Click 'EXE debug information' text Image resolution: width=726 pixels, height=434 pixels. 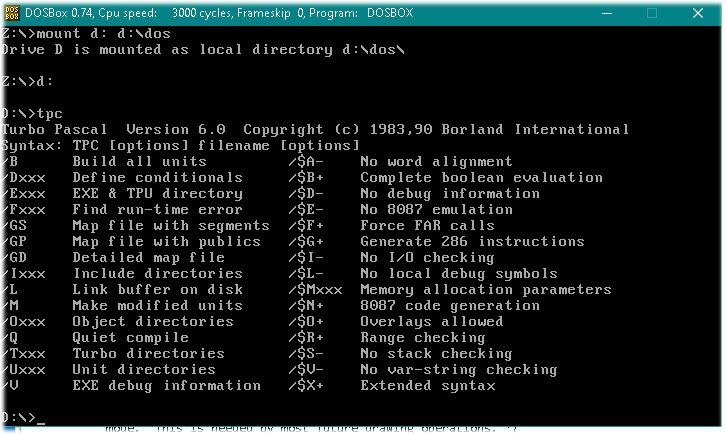[x=166, y=386]
